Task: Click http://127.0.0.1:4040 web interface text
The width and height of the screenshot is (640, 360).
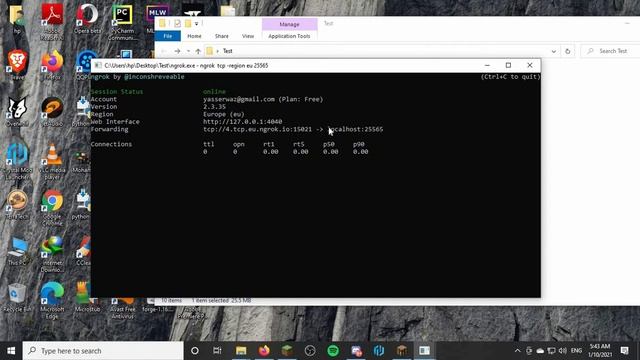Action: tap(242, 122)
